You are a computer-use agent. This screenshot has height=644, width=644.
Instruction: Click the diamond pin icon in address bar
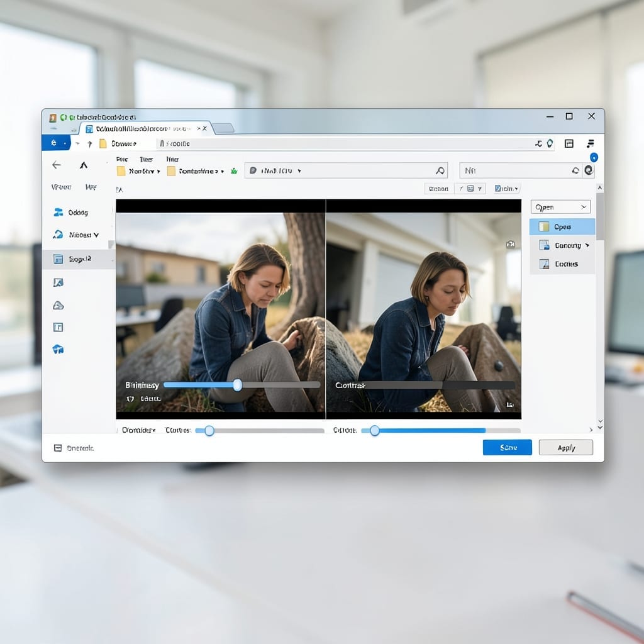tap(550, 143)
